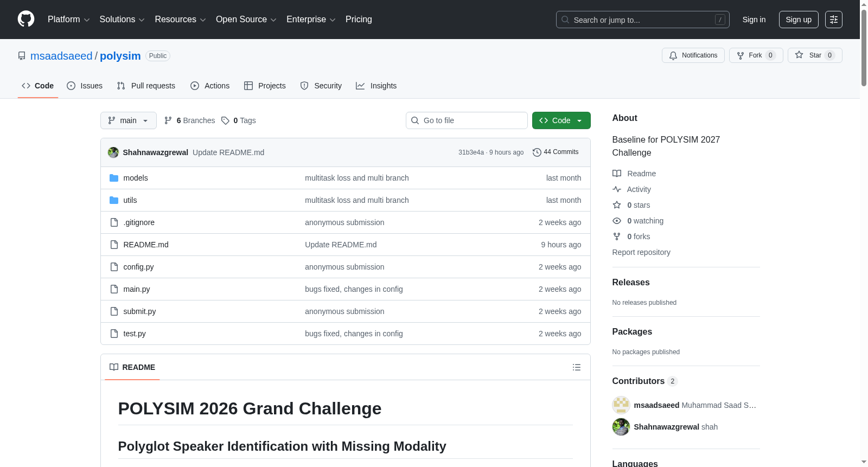Viewport: 868px width, 467px height.
Task: Open 'anonymous submission' commit for config.py
Action: click(344, 267)
